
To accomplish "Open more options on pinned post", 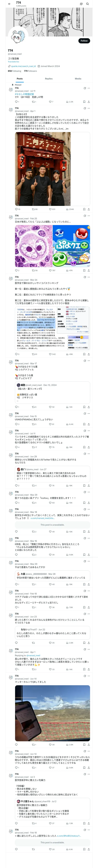I will click(x=89, y=88).
